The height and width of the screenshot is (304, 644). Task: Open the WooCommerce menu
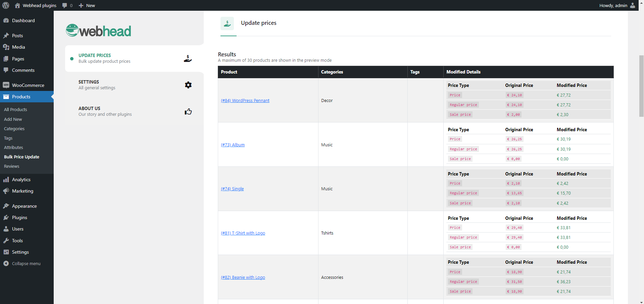pos(27,85)
